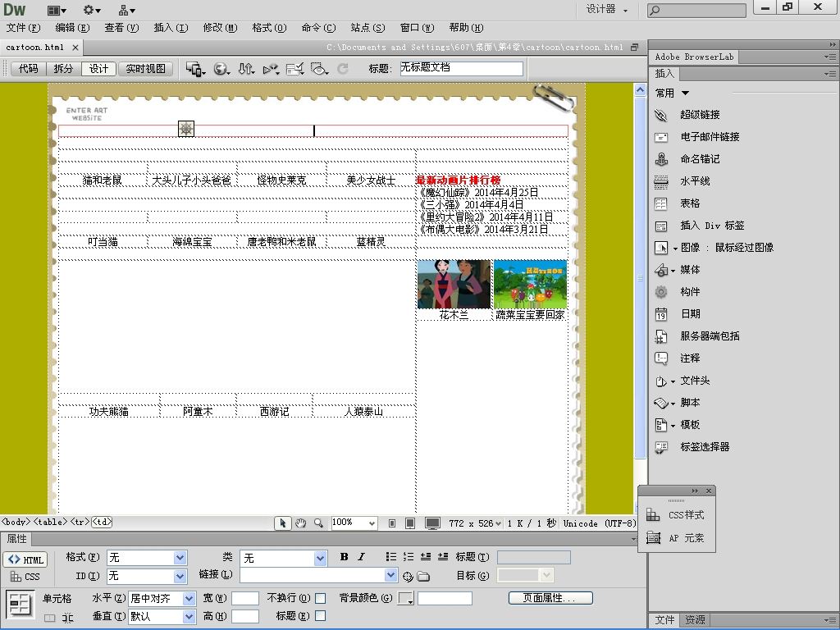The height and width of the screenshot is (630, 840).
Task: Click the Multiscreen preview toolbar icon
Action: [195, 69]
